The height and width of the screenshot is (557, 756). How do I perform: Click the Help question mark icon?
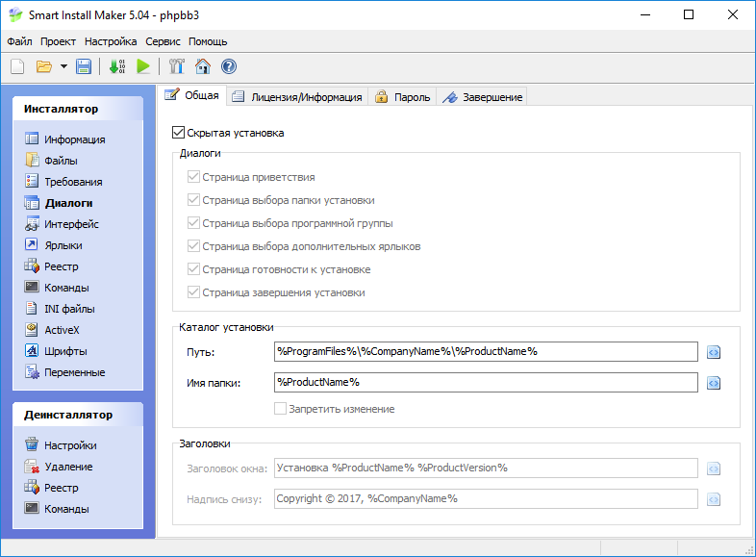point(229,66)
